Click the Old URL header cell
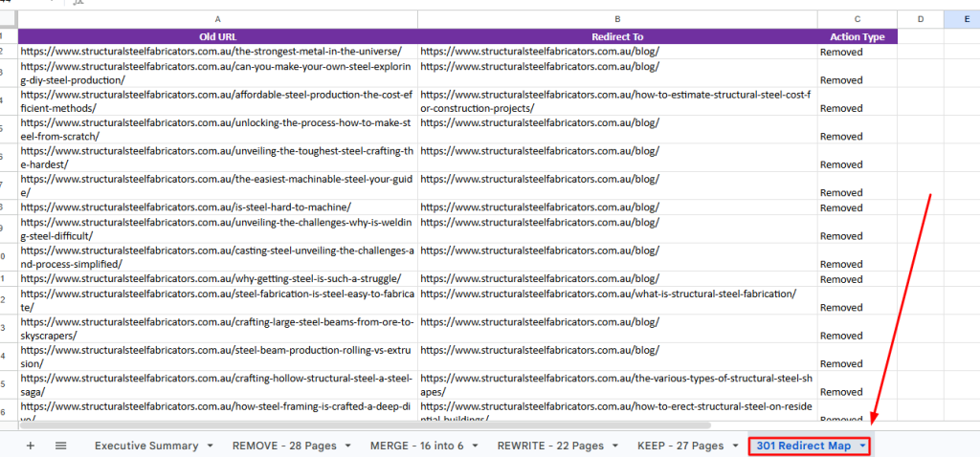Image resolution: width=980 pixels, height=457 pixels. (217, 37)
